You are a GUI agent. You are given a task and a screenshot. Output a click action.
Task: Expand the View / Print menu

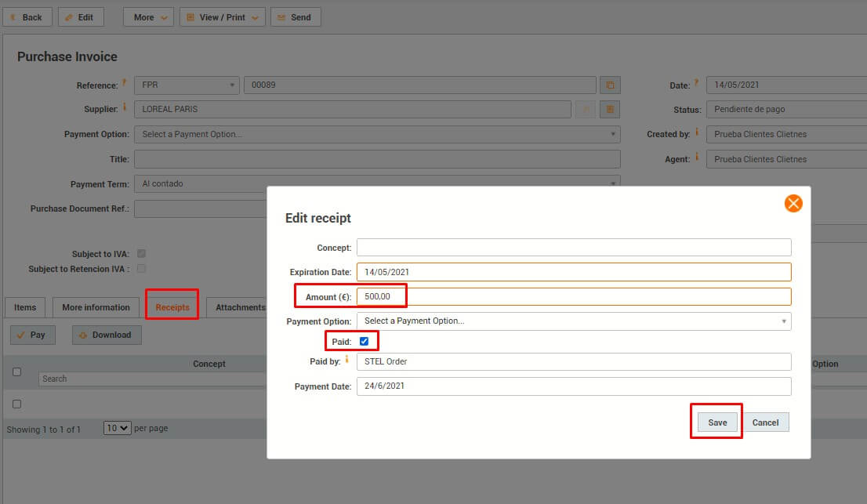[x=223, y=17]
